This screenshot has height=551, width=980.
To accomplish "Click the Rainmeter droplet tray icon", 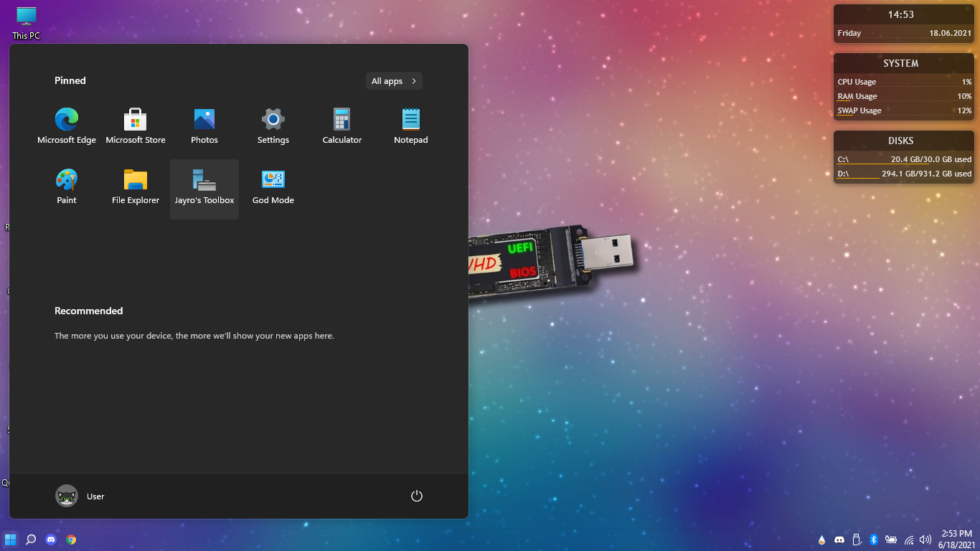I will 822,540.
